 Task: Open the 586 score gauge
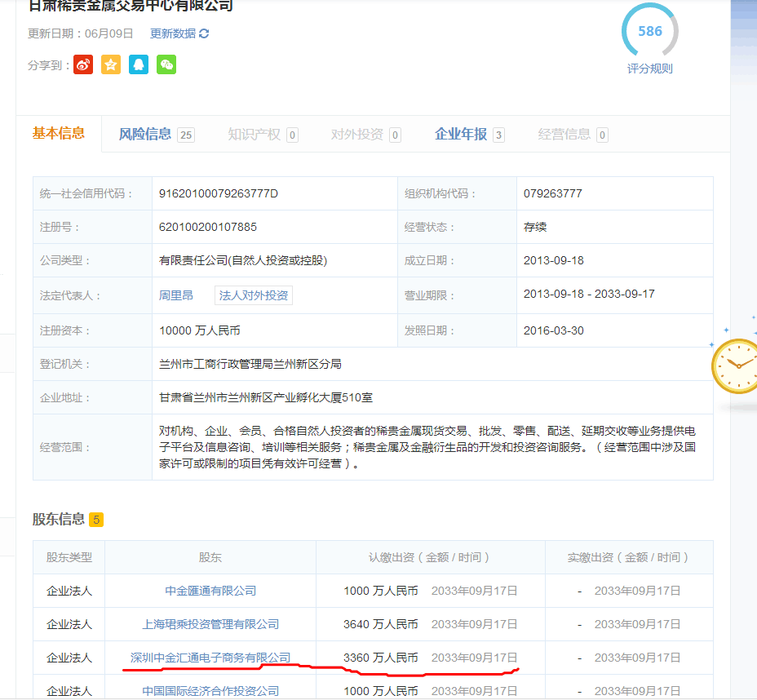coord(650,31)
